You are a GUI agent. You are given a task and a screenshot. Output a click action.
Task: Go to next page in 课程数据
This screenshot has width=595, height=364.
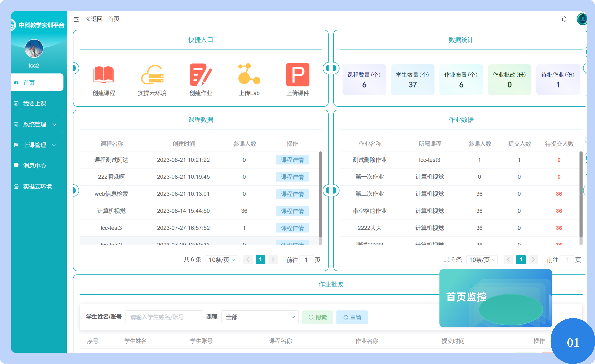coord(273,260)
